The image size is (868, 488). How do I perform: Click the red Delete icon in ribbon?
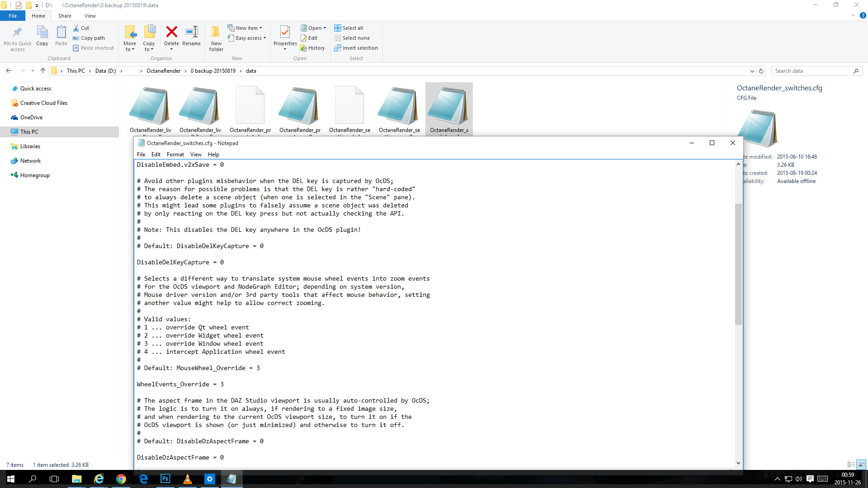[x=171, y=33]
